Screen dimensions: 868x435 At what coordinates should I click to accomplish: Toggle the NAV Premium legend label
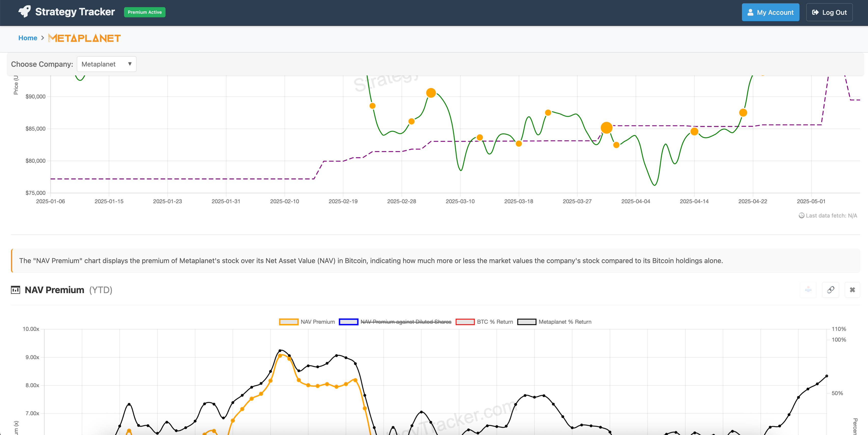[x=317, y=322]
